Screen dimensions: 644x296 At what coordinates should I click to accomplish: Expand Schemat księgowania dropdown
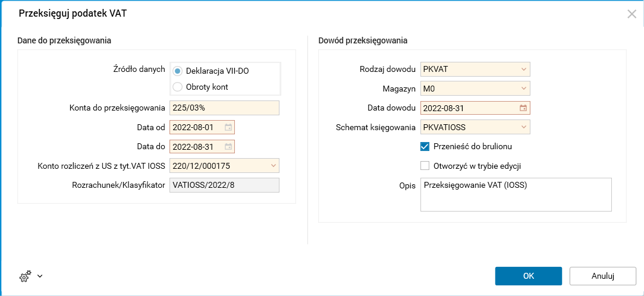point(523,127)
